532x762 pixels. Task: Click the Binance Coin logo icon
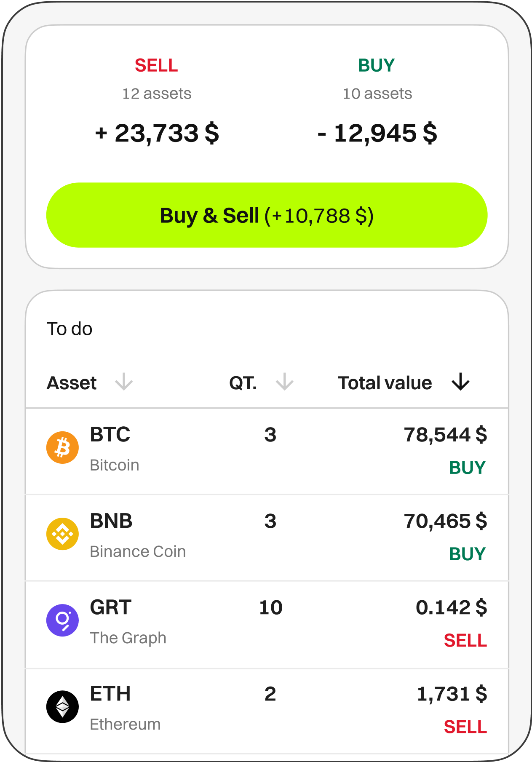(x=62, y=534)
